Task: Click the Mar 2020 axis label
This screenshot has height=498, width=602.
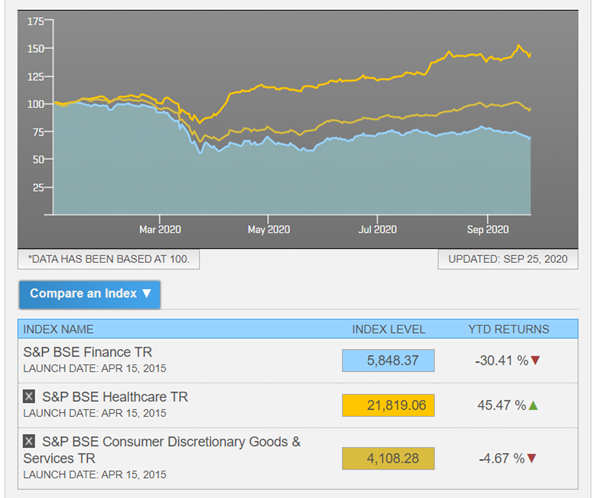Action: 160,230
